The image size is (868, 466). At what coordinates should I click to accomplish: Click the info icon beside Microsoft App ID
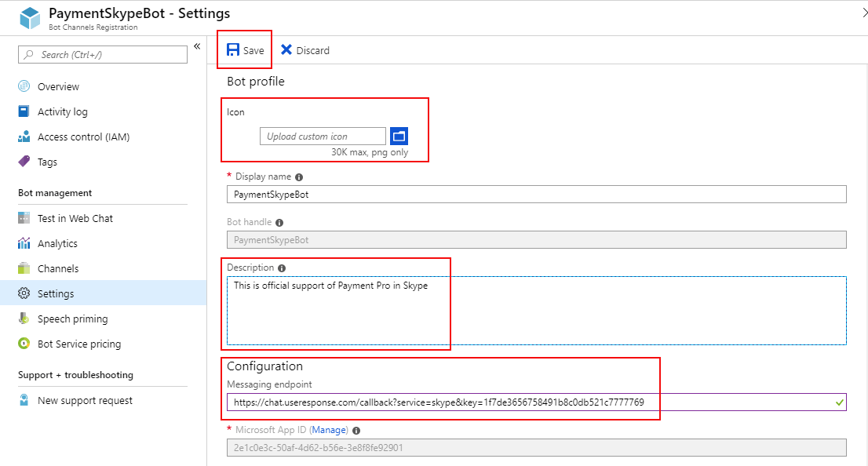(x=356, y=431)
